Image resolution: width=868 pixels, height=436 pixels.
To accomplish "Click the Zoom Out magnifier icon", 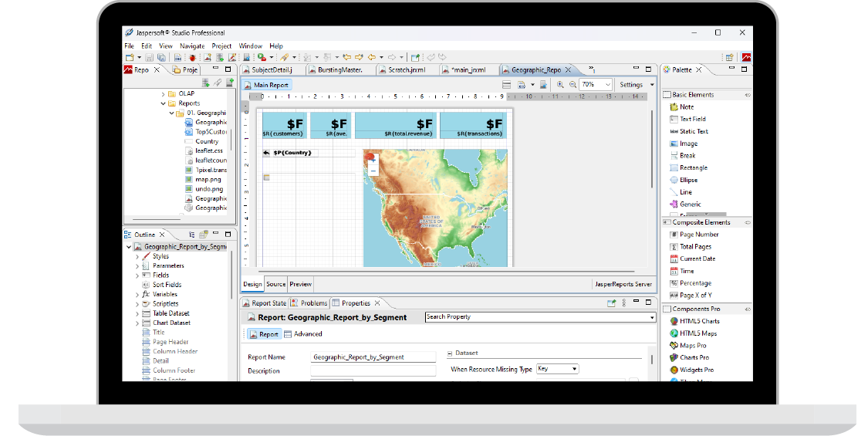I will tap(572, 84).
